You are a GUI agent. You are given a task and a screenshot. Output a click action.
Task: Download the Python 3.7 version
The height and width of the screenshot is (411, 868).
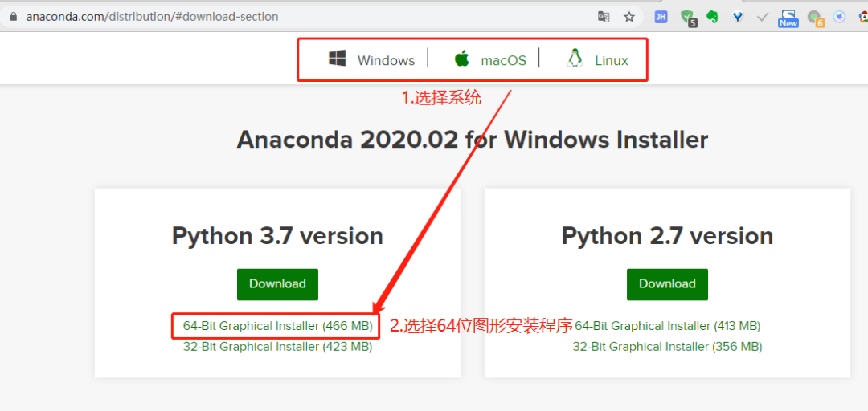pos(277,284)
